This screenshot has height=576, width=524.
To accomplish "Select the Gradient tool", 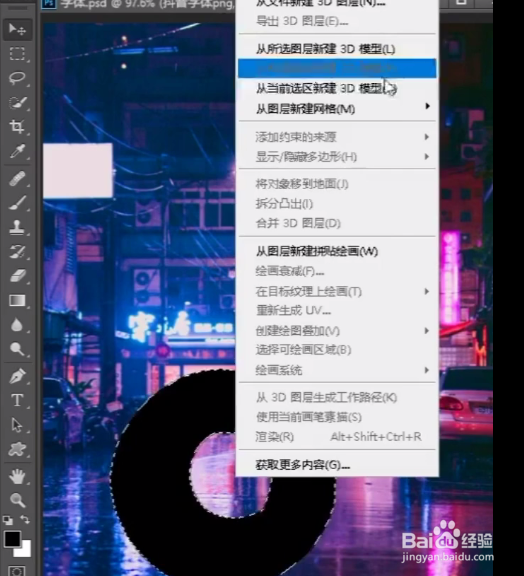I will click(x=17, y=300).
